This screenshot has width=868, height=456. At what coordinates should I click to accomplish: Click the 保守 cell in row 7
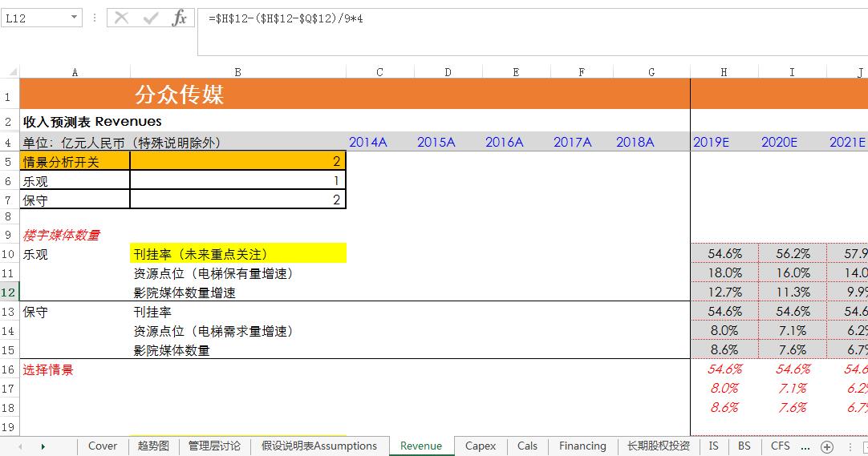tap(75, 200)
